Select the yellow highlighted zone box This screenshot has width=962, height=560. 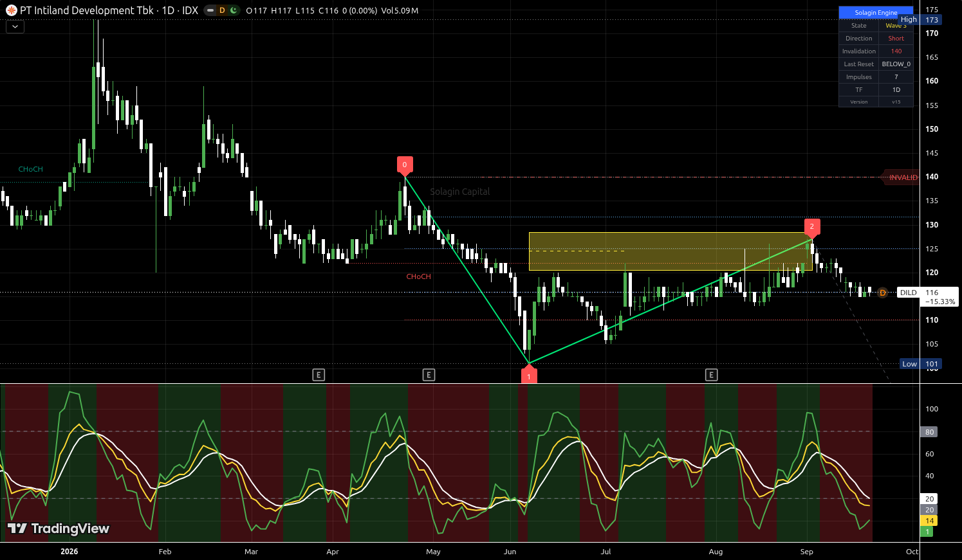(670, 251)
